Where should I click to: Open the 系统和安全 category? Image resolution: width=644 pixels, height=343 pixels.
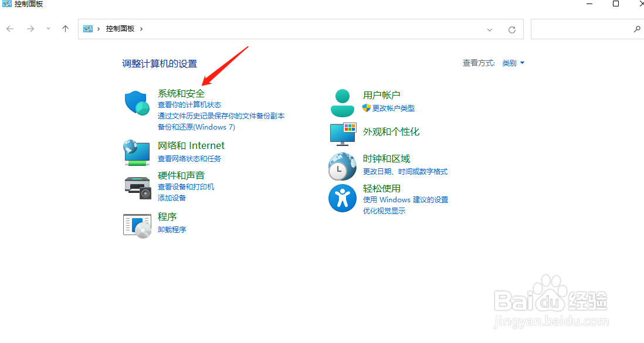(181, 94)
